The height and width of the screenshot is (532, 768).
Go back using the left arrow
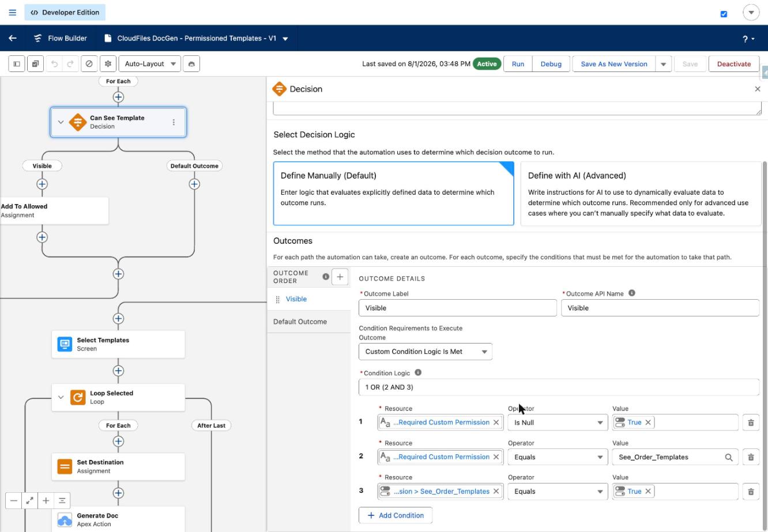point(13,38)
